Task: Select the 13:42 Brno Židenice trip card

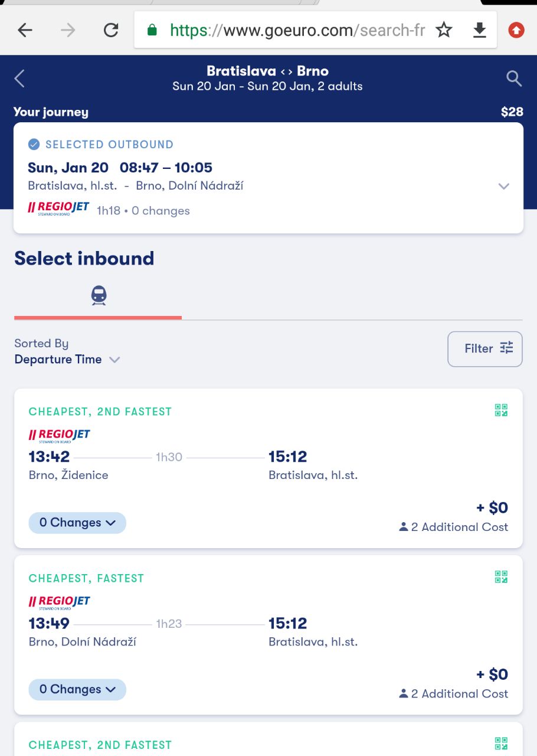Action: [268, 468]
